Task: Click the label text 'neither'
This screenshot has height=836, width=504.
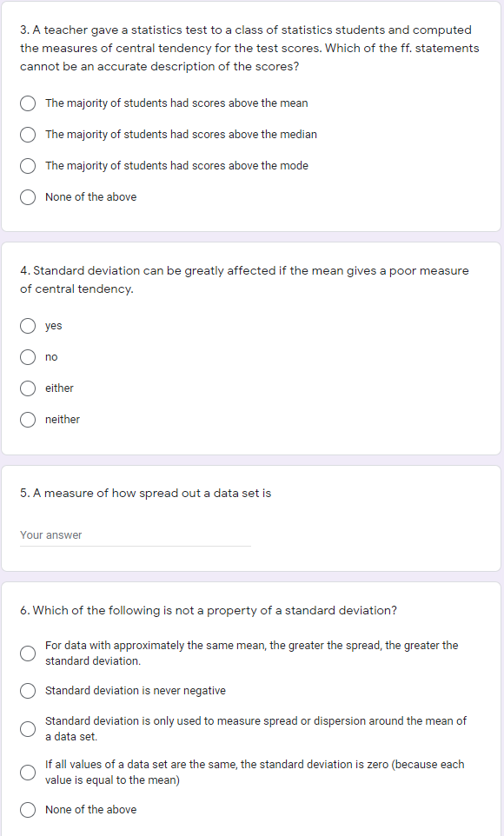Action: point(63,419)
